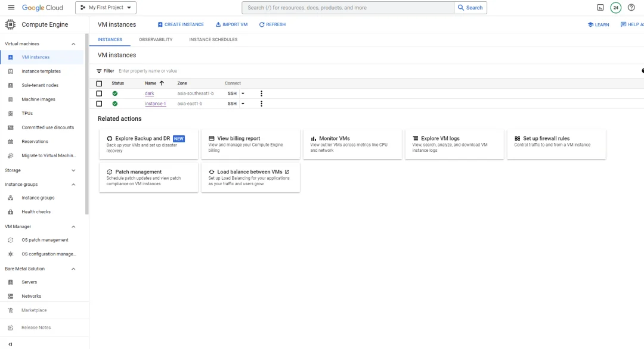Collapse the VM Manager section
Image resolution: width=644 pixels, height=349 pixels.
[73, 226]
